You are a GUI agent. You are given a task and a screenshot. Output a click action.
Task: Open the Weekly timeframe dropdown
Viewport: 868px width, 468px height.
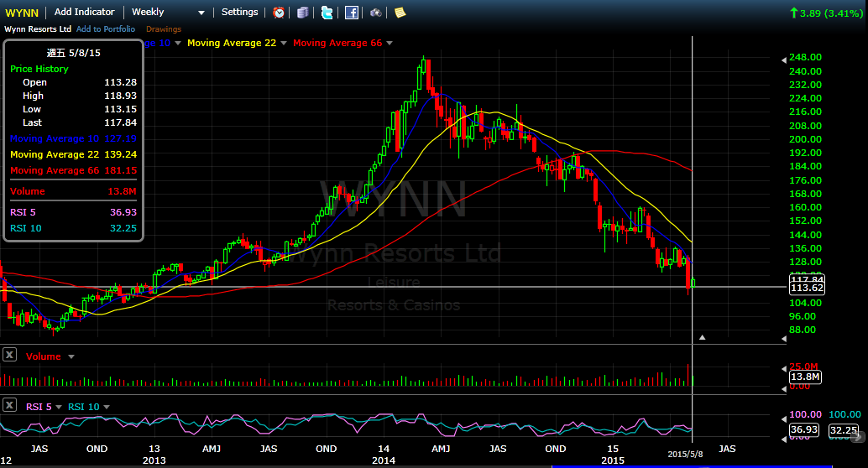click(168, 13)
